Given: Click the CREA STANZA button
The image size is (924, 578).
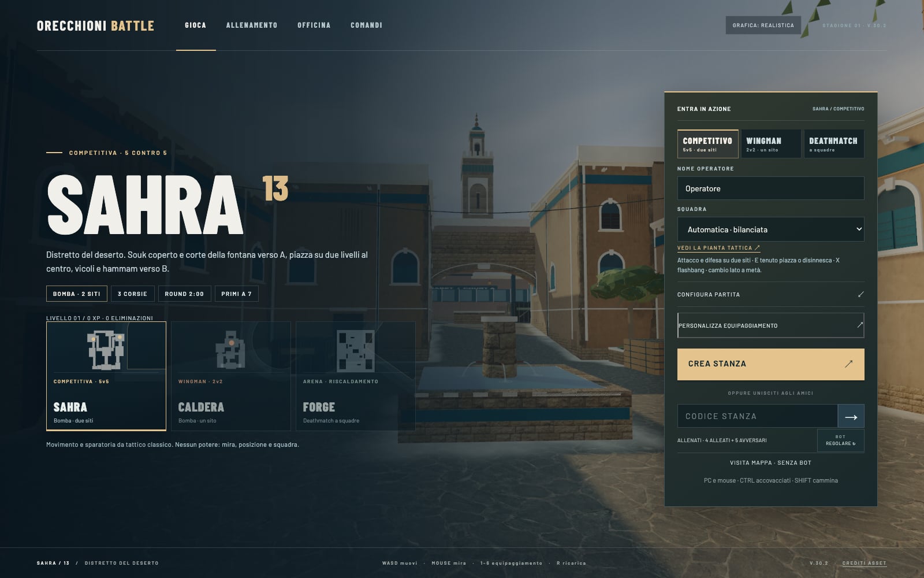Looking at the screenshot, I should pyautogui.click(x=770, y=364).
